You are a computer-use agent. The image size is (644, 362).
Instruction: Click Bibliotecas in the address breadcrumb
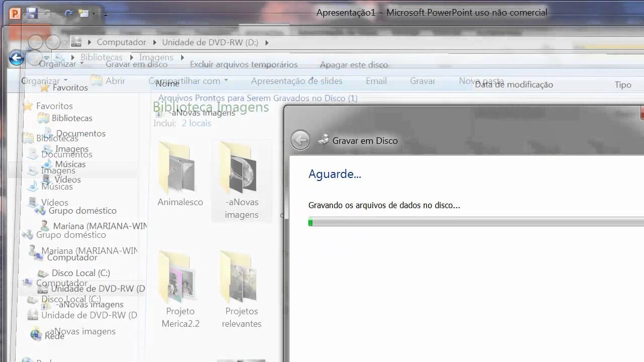pyautogui.click(x=101, y=57)
